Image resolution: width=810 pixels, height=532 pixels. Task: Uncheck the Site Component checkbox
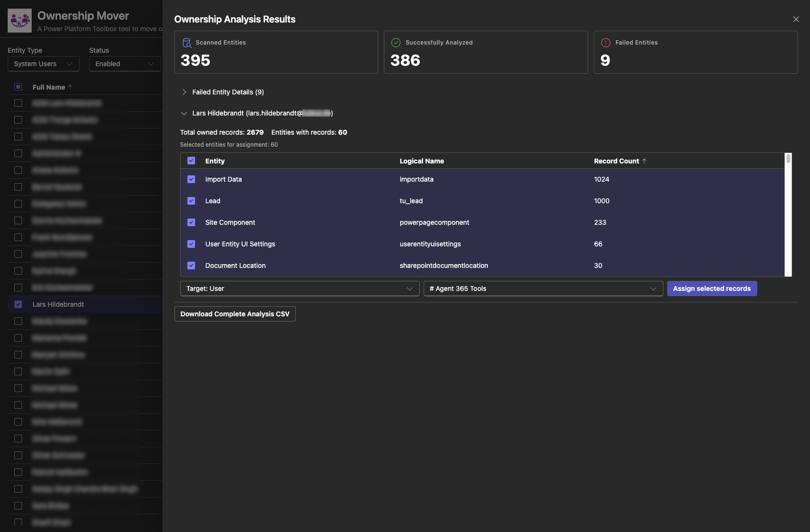(191, 222)
